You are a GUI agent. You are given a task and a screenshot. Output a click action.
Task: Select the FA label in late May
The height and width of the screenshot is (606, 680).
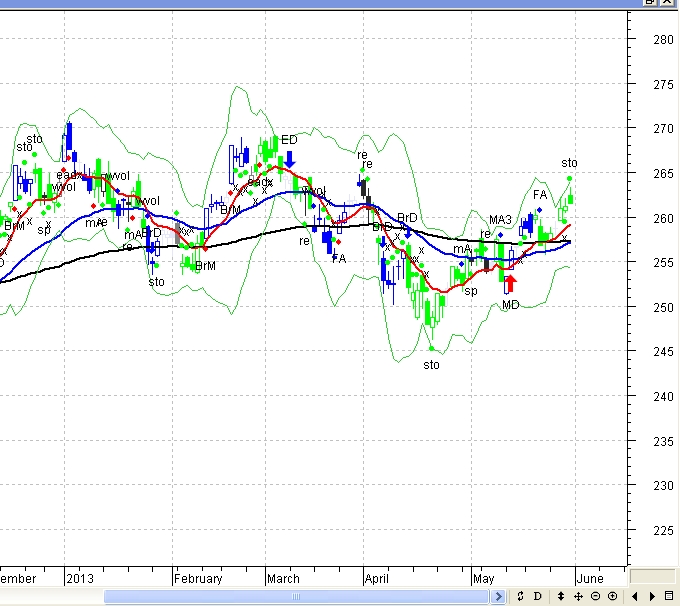pyautogui.click(x=540, y=195)
